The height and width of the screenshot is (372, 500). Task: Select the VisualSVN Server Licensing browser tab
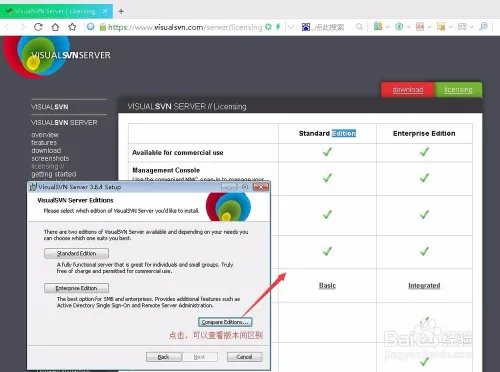pyautogui.click(x=56, y=11)
